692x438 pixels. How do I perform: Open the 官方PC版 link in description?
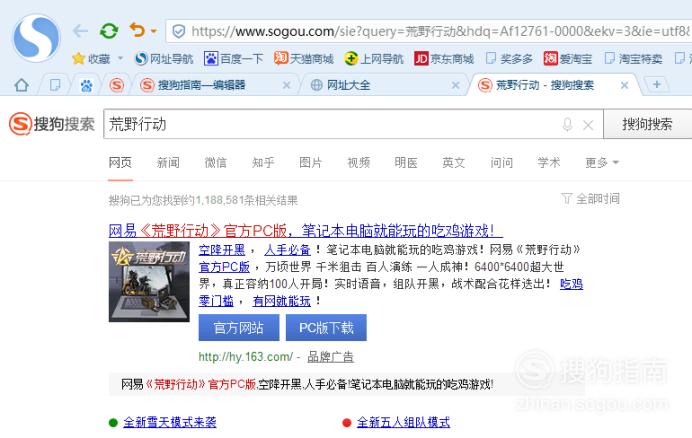pos(224,267)
